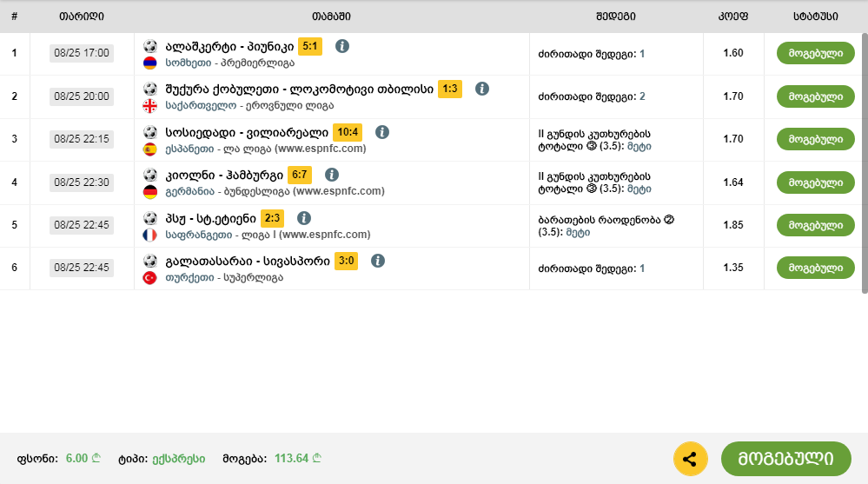Image resolution: width=868 pixels, height=484 pixels.
Task: Click the 1:3 score badge
Action: 450,89
